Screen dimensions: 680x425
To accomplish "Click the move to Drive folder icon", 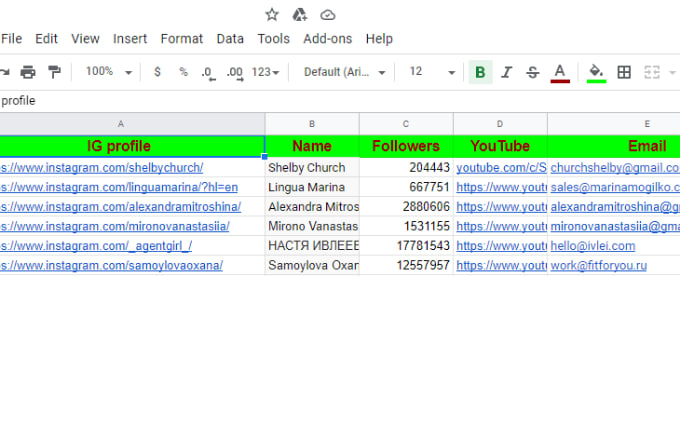I will tap(299, 15).
